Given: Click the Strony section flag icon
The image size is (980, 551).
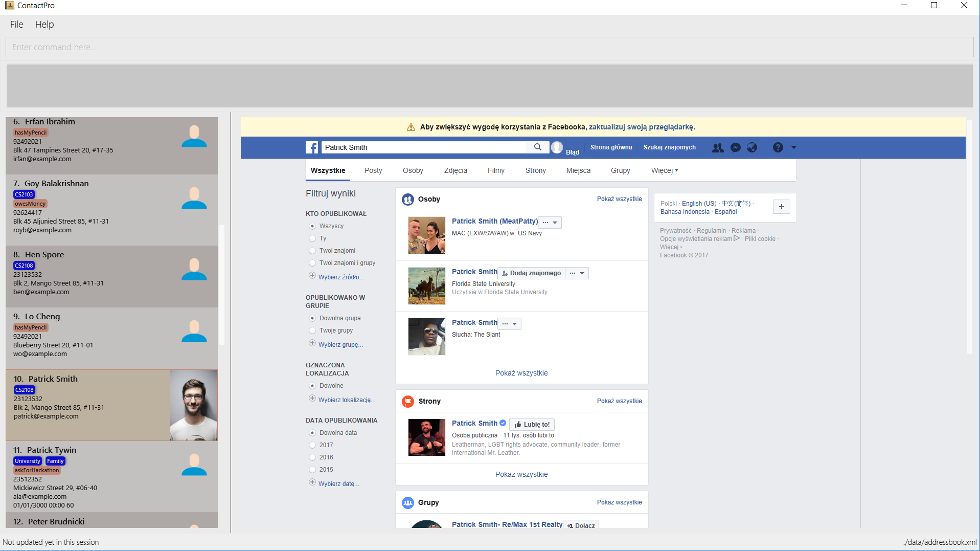Looking at the screenshot, I should pyautogui.click(x=408, y=402).
